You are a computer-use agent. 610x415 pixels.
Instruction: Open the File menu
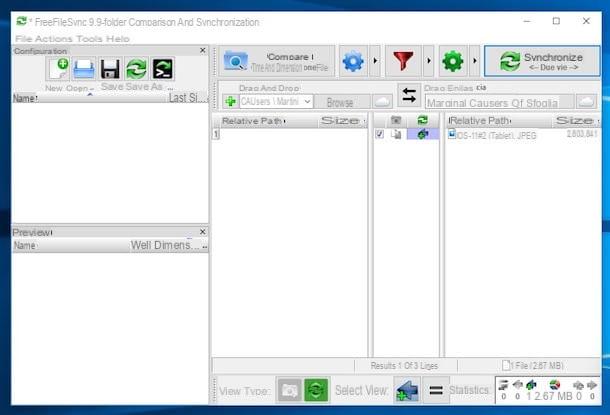(23, 39)
